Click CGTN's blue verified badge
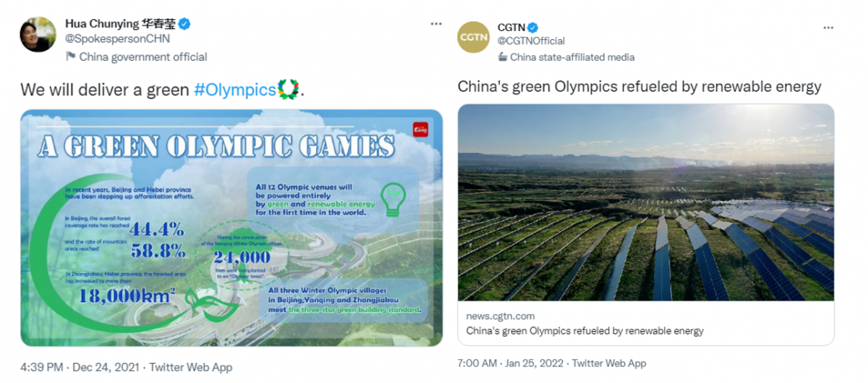 (532, 27)
